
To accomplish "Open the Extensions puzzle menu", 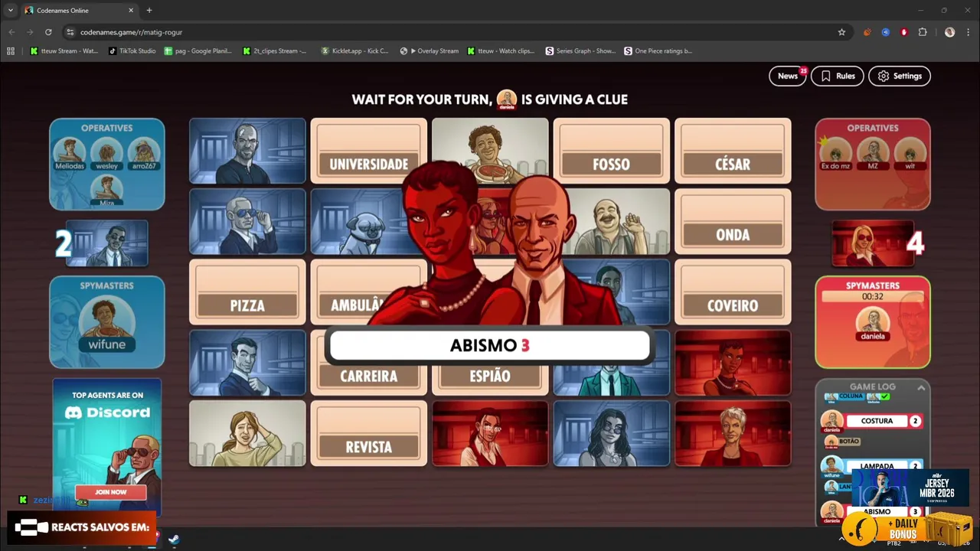I will 923,32.
